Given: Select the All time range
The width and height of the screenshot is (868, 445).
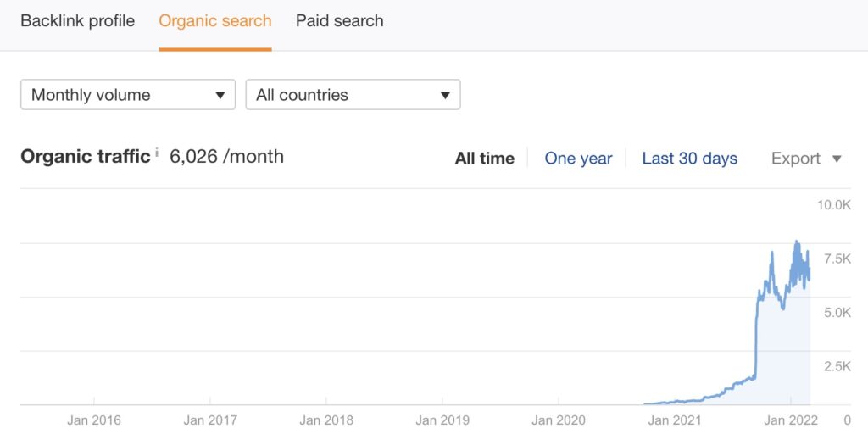Looking at the screenshot, I should pyautogui.click(x=484, y=159).
